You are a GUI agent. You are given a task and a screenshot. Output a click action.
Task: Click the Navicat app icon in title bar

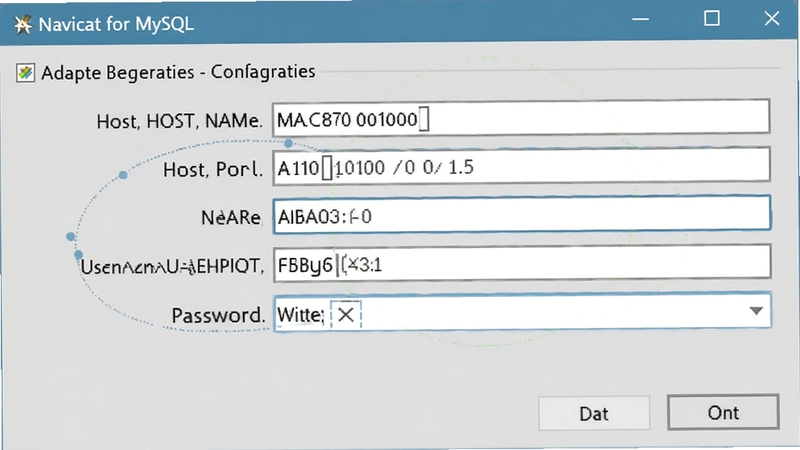point(22,24)
